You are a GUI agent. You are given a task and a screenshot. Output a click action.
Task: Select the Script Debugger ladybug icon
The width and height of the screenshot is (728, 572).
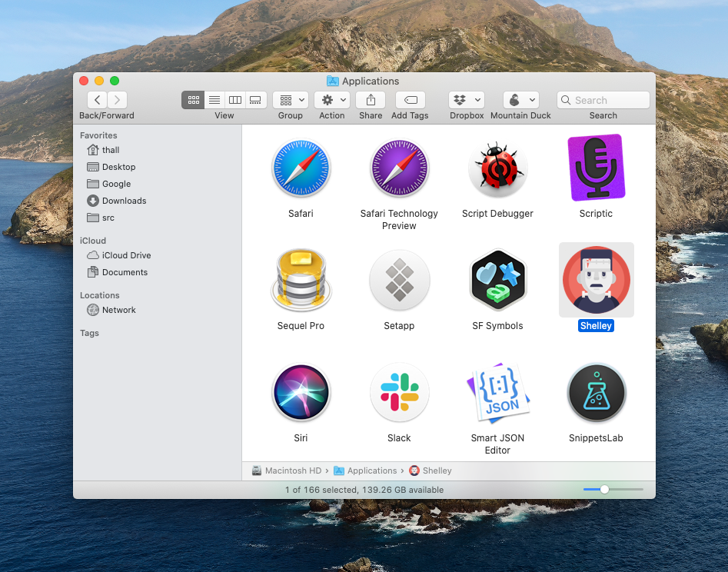coord(497,168)
